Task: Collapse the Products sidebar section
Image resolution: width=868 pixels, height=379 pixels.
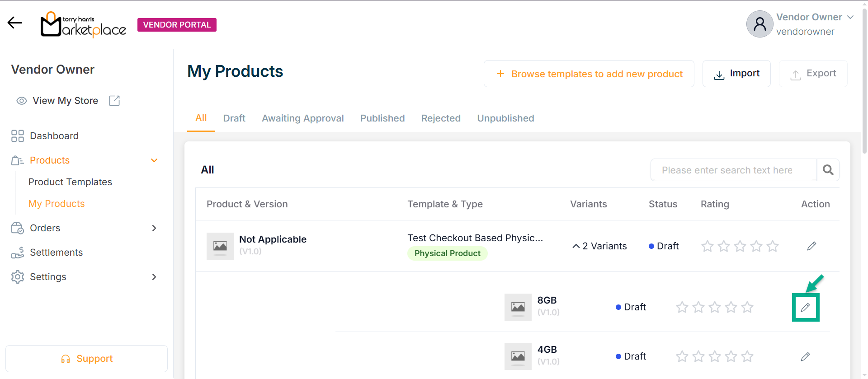Action: [x=154, y=160]
